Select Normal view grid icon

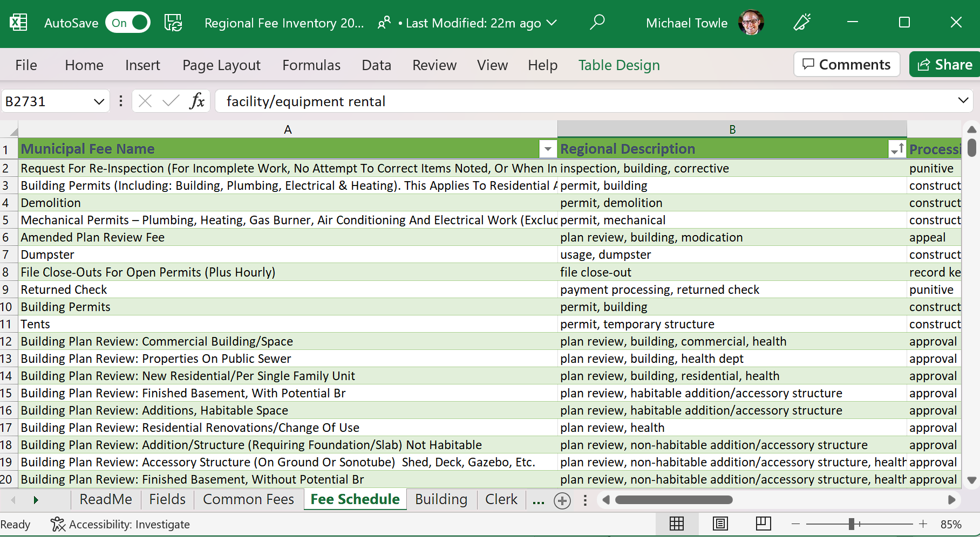click(677, 524)
